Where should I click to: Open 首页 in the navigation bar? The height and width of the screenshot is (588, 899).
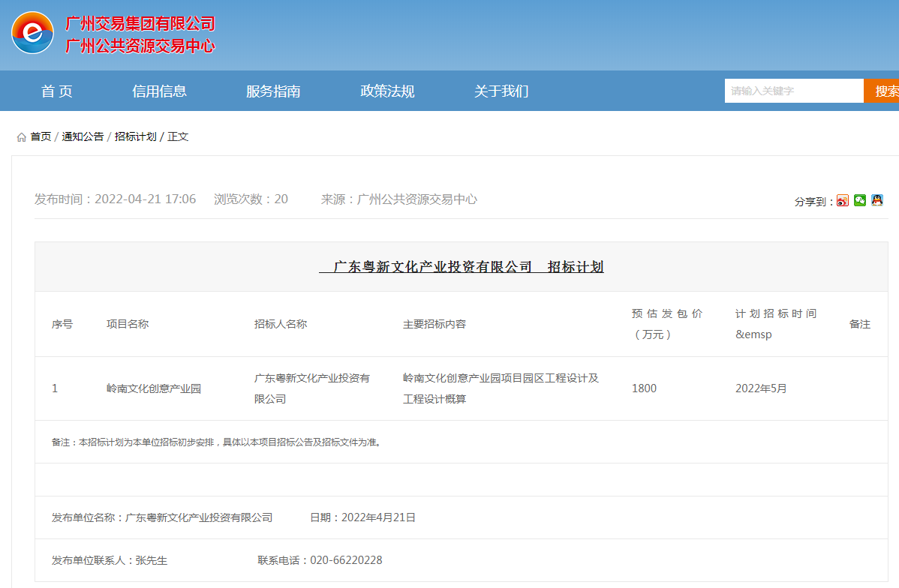(x=57, y=91)
